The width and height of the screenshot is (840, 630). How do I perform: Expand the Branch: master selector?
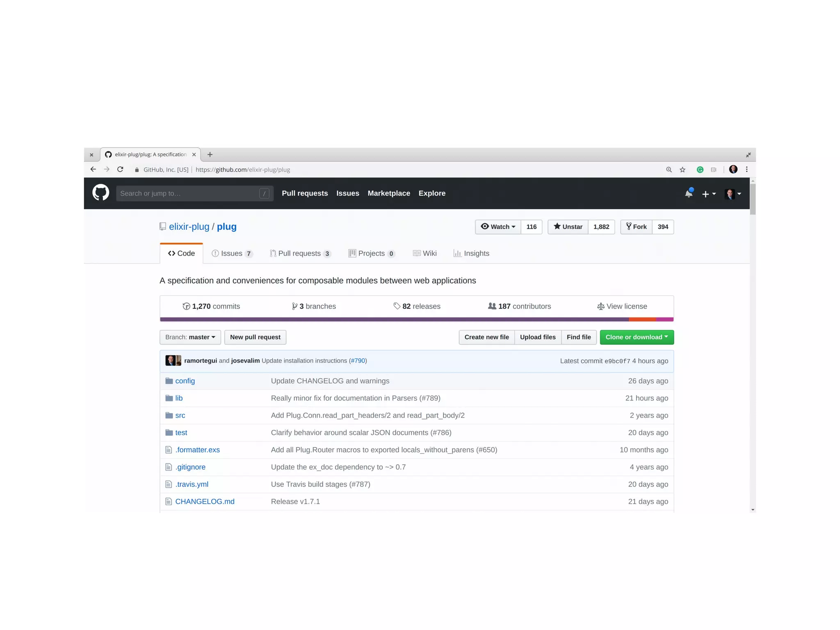[190, 337]
